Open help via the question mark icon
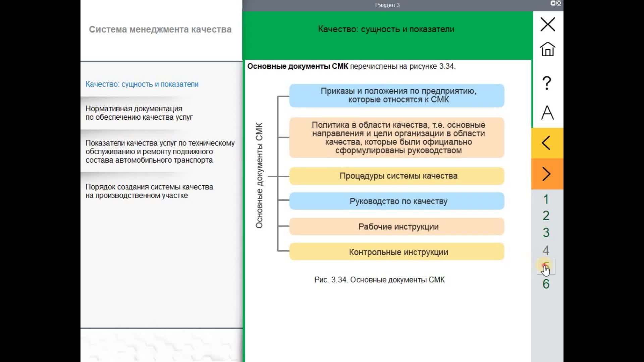644x362 pixels. click(x=547, y=83)
